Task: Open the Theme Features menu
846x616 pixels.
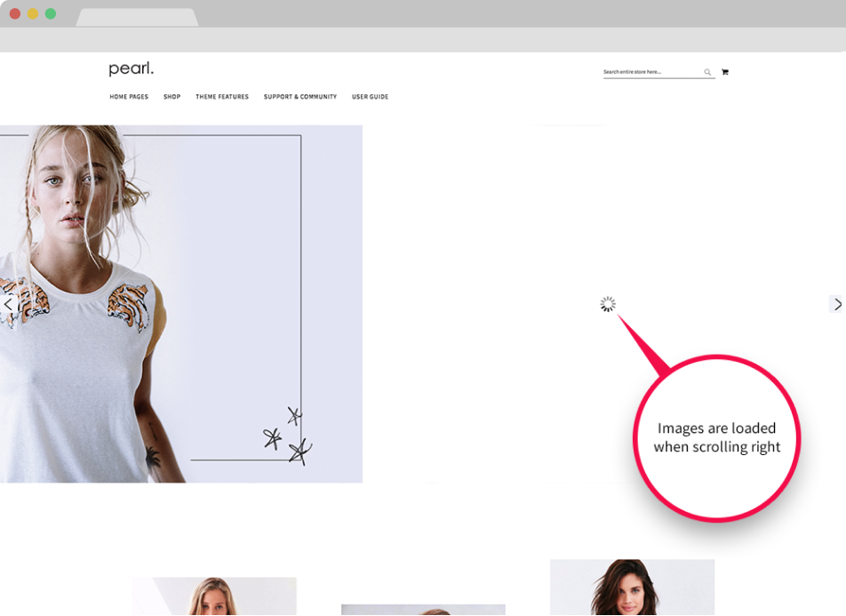Action: pyautogui.click(x=222, y=97)
